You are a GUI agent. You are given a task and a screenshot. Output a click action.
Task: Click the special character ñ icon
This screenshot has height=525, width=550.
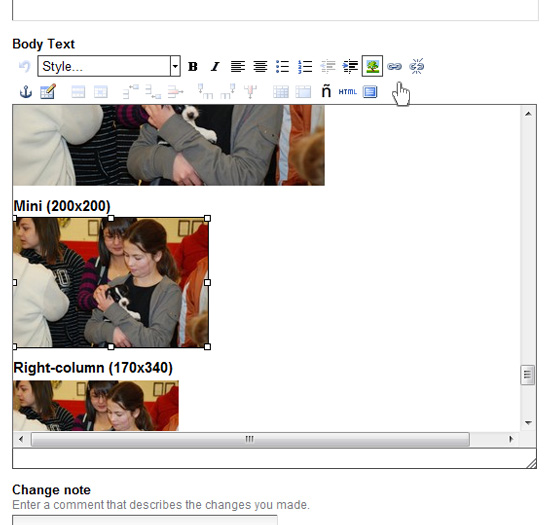point(326,92)
